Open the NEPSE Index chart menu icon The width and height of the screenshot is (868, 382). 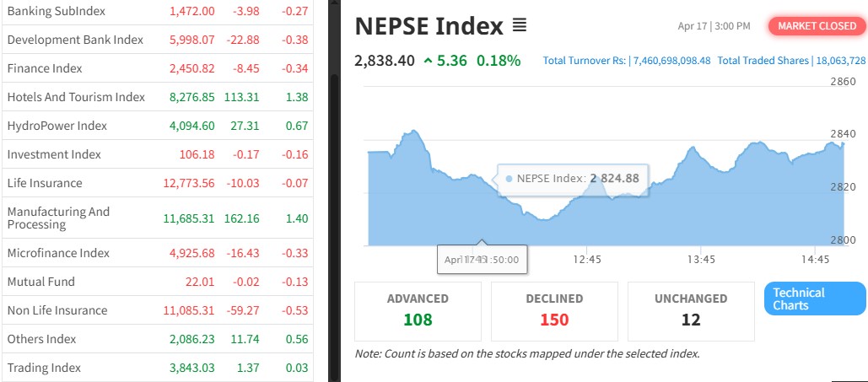point(520,26)
